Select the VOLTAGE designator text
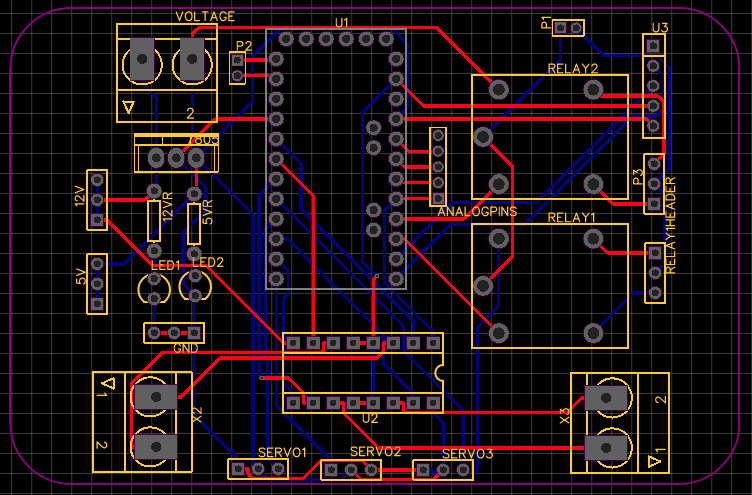 coord(205,17)
